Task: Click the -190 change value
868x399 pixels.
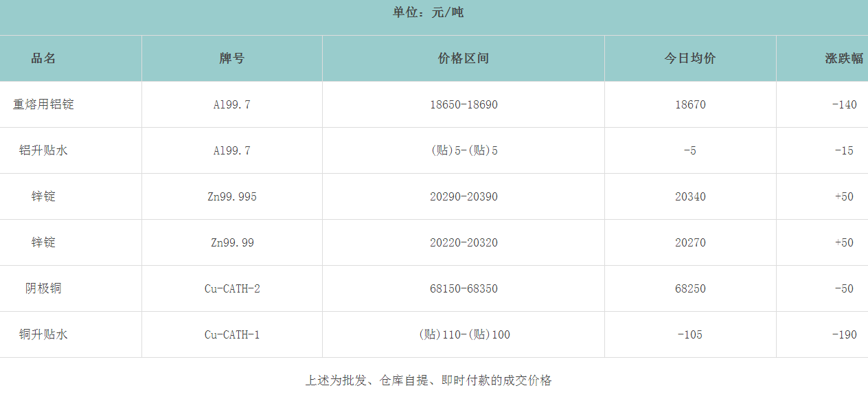Action: (x=844, y=334)
